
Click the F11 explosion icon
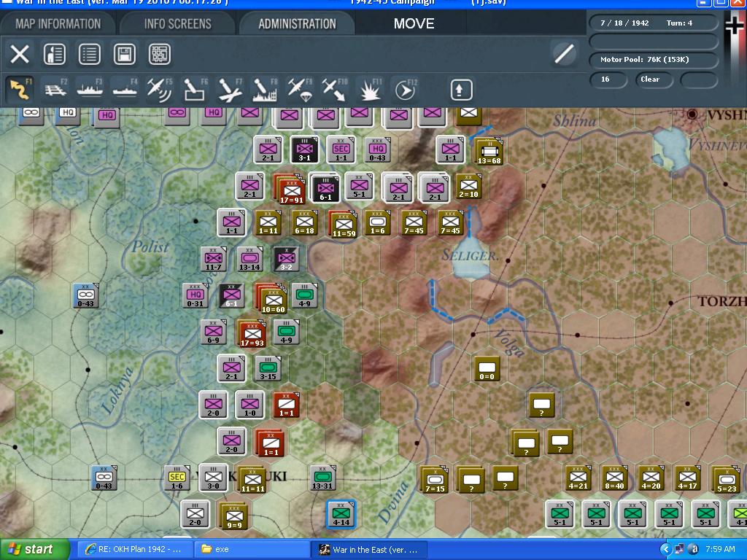(370, 90)
